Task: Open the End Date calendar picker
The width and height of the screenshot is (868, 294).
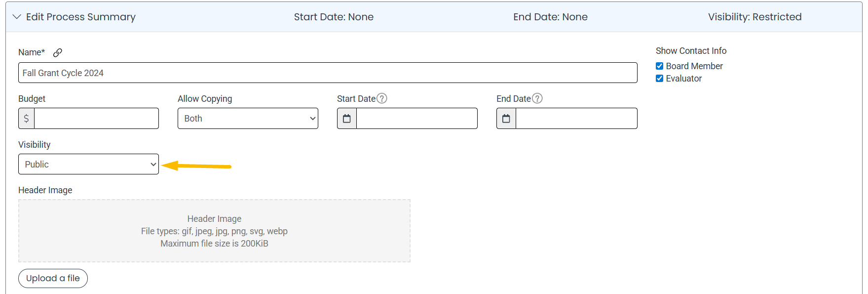Action: (x=506, y=118)
